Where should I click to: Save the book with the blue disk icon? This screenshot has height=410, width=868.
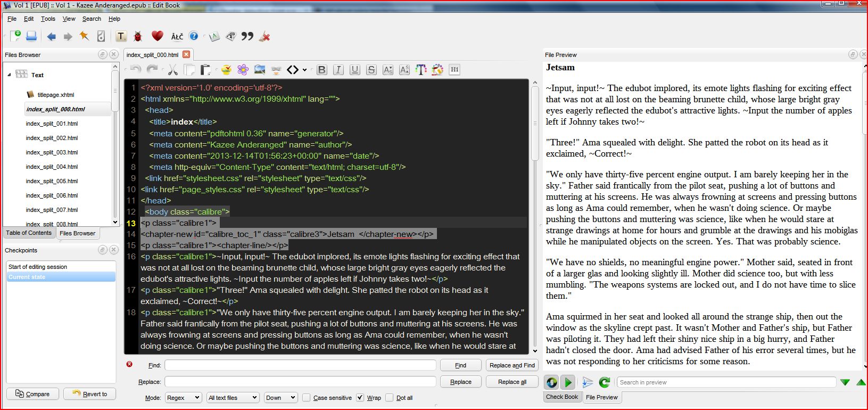(x=31, y=36)
